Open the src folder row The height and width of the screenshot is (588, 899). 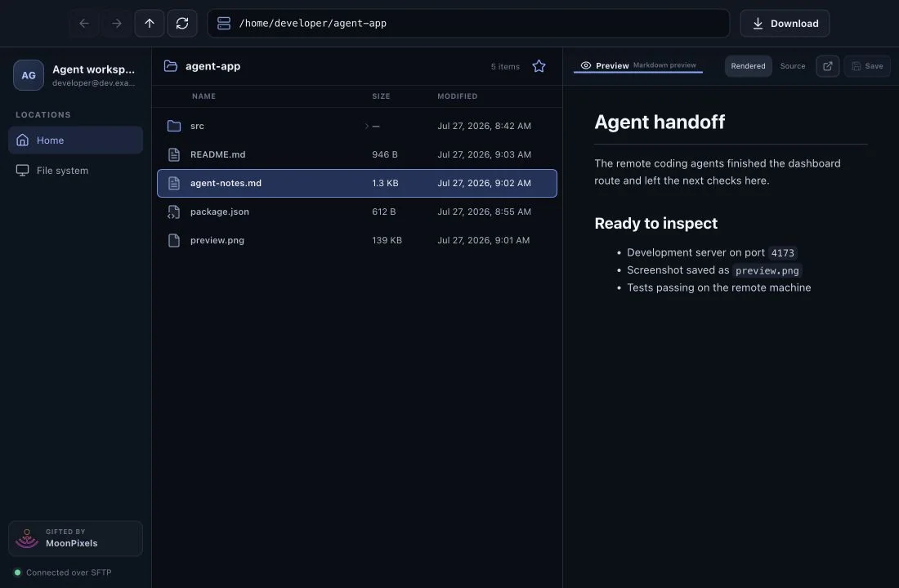[x=356, y=126]
